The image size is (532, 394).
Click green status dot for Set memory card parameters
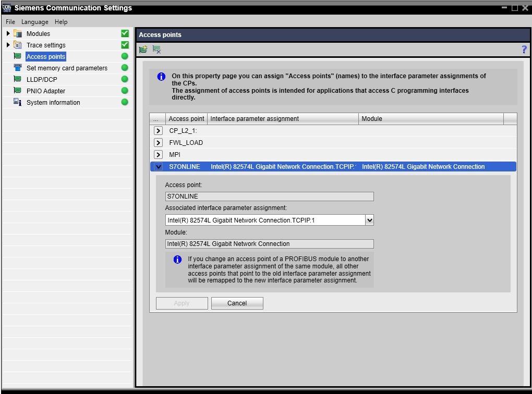pos(125,68)
